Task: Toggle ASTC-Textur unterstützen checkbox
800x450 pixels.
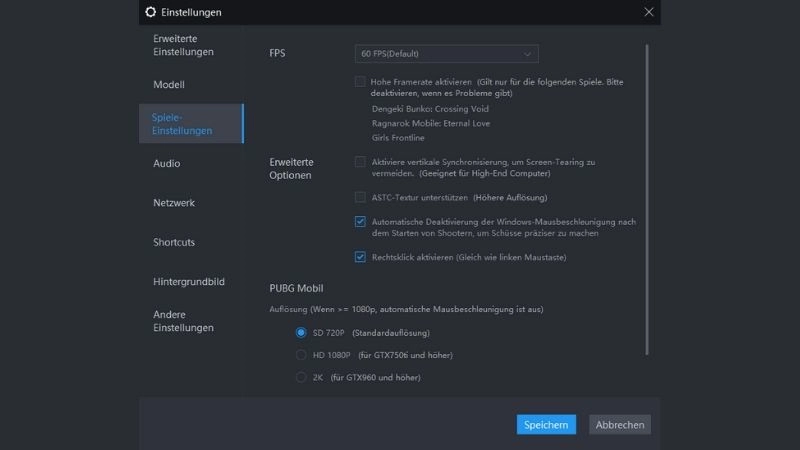Action: coord(360,197)
